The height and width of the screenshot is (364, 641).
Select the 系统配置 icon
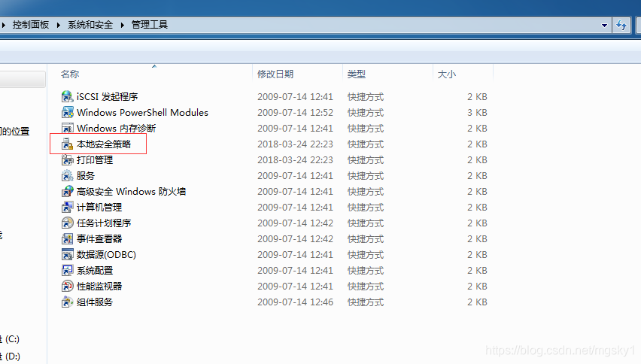[67, 271]
